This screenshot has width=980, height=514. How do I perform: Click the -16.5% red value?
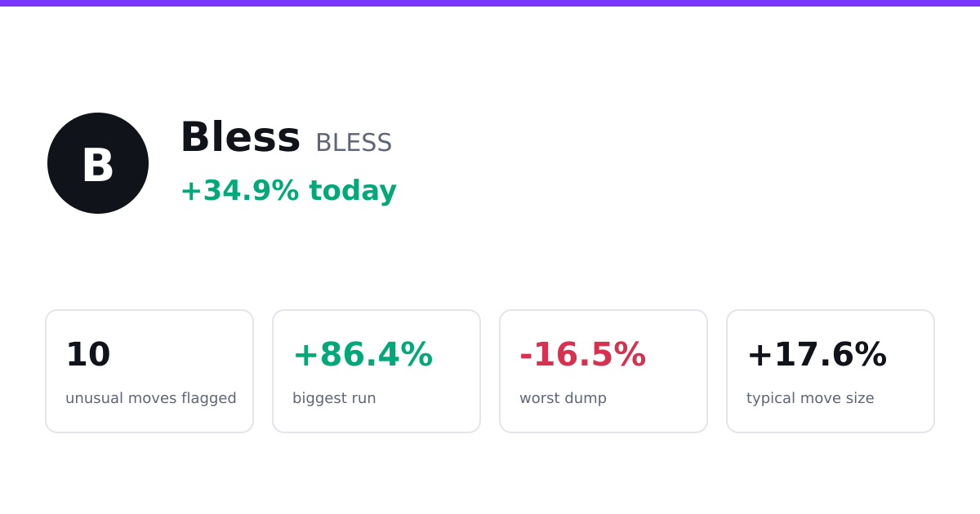(x=583, y=355)
